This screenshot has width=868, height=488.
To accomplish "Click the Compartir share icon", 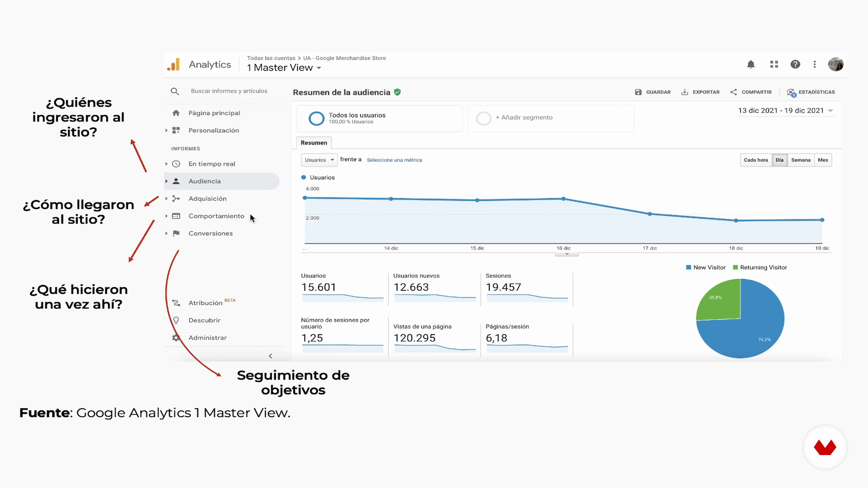I will (x=733, y=92).
